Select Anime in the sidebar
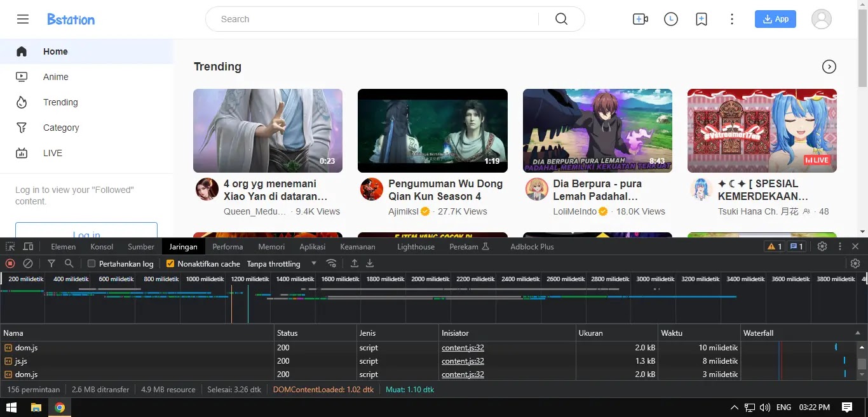The height and width of the screenshot is (417, 868). click(86, 77)
